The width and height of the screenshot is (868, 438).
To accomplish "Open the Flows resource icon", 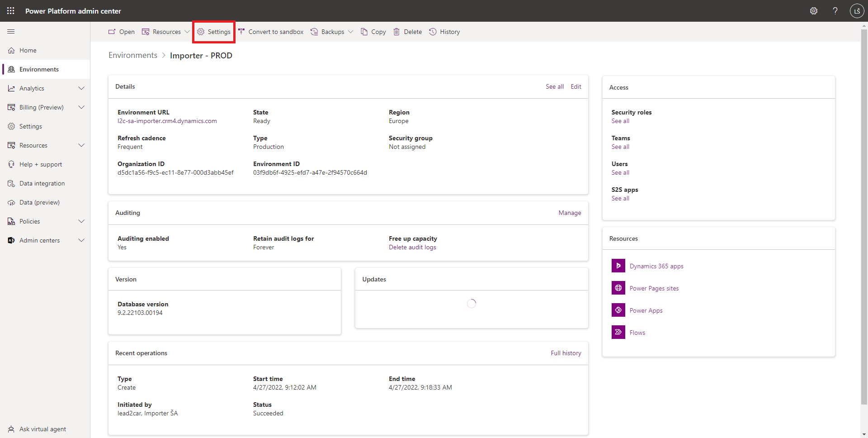I will click(618, 332).
